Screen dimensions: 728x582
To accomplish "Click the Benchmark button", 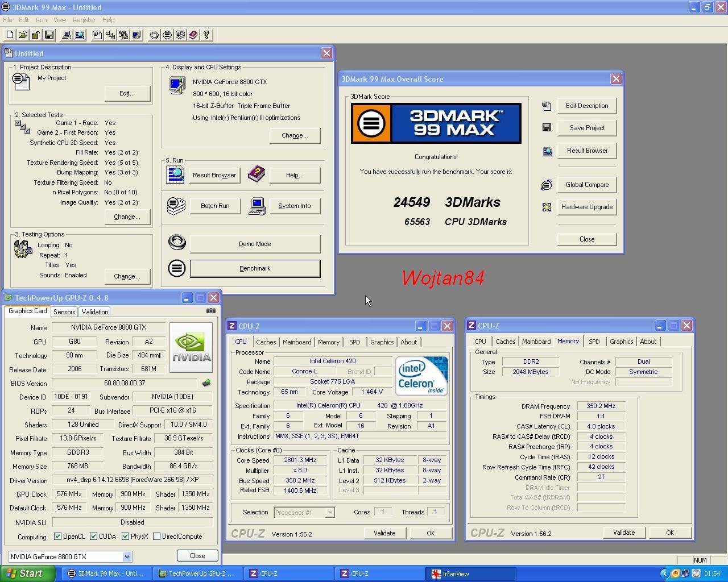I will pyautogui.click(x=255, y=268).
